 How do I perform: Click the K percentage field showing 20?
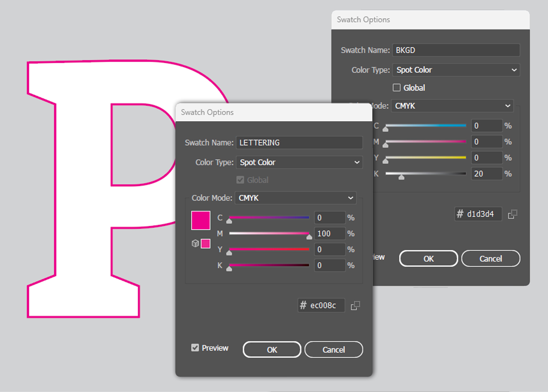click(487, 173)
